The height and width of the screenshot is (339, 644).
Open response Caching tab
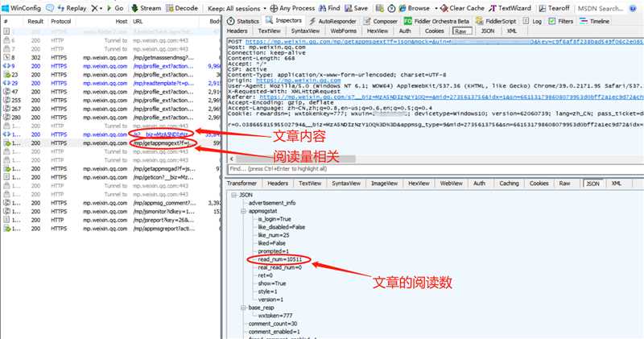(x=509, y=184)
